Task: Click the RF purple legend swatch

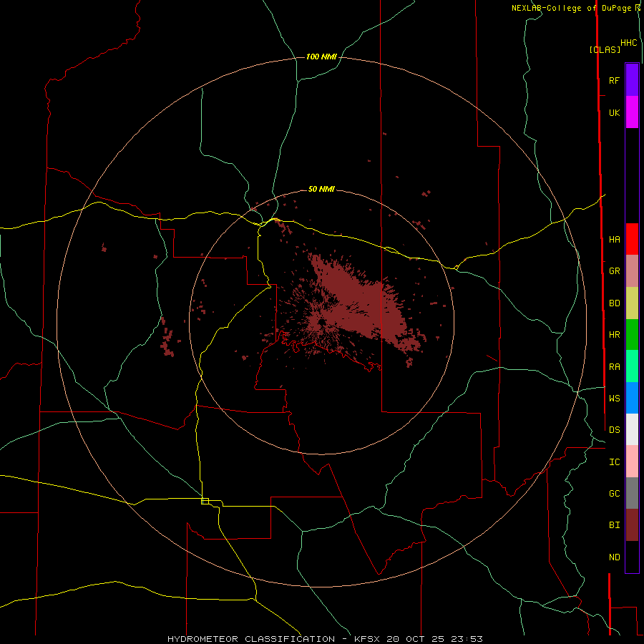Action: pos(632,80)
